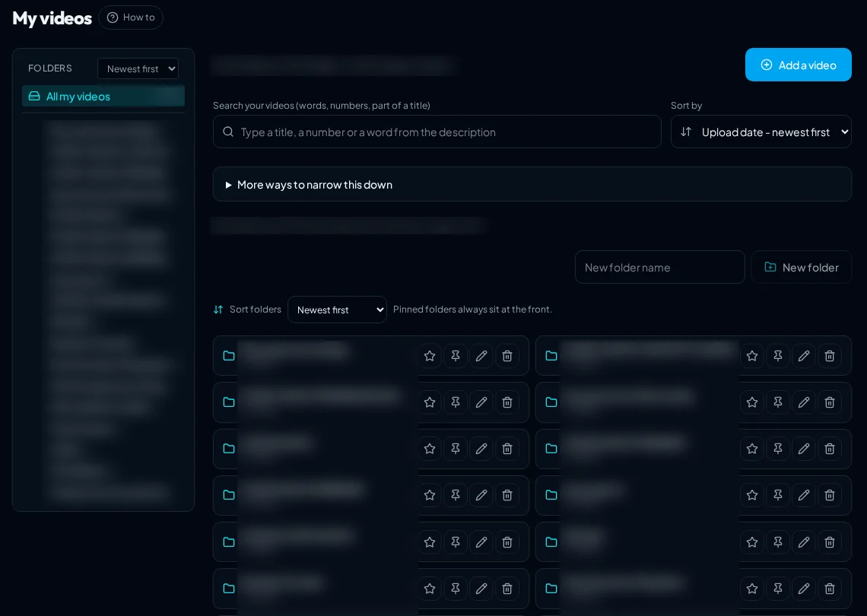
Task: Delete the first folder in left column
Action: click(x=507, y=356)
